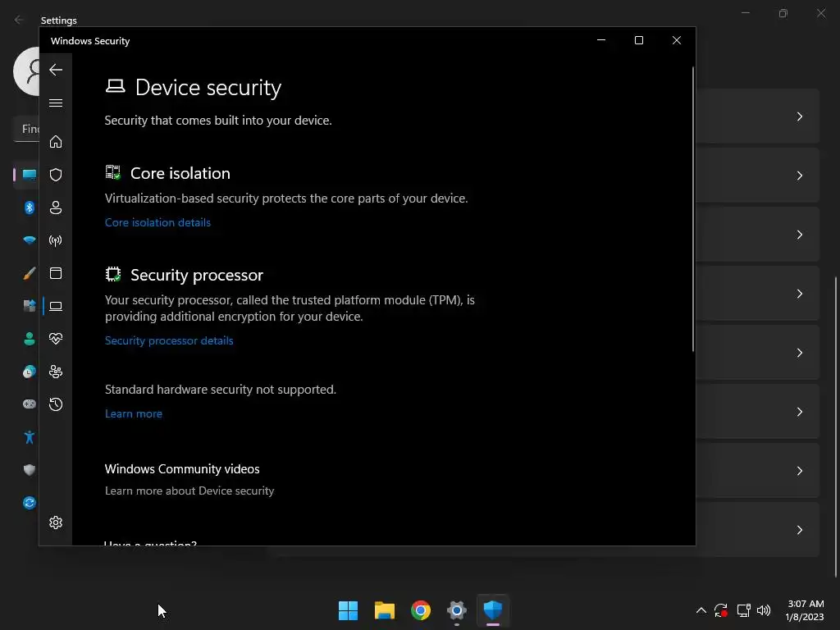
Task: Switch to Windows Security in taskbar
Action: coord(493,610)
